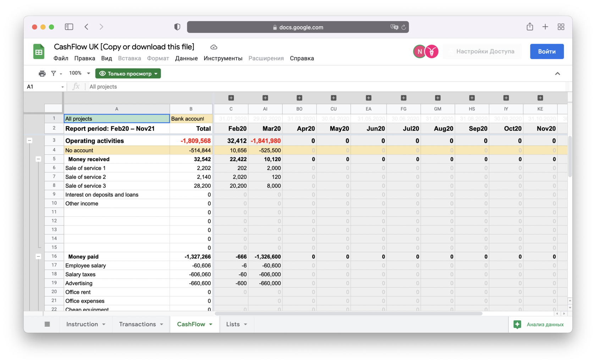
Task: Expand the column group above column GM
Action: coord(438,98)
